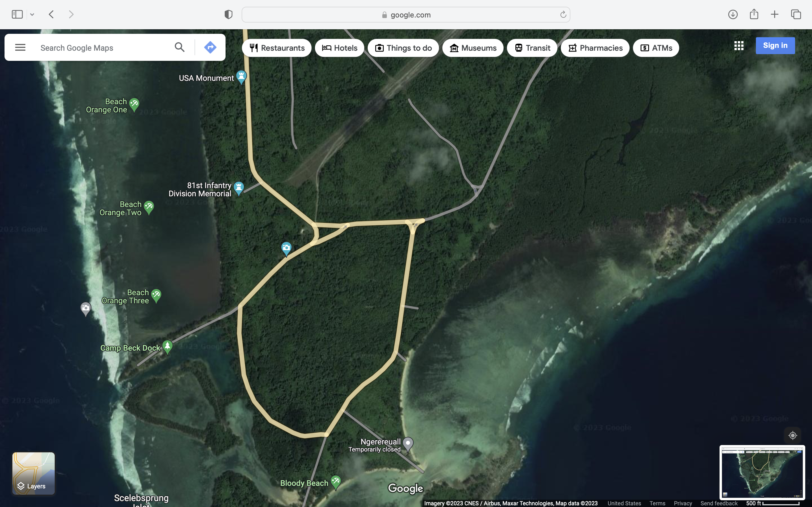Show Pharmacies on the map
This screenshot has height=507, width=812.
(595, 48)
